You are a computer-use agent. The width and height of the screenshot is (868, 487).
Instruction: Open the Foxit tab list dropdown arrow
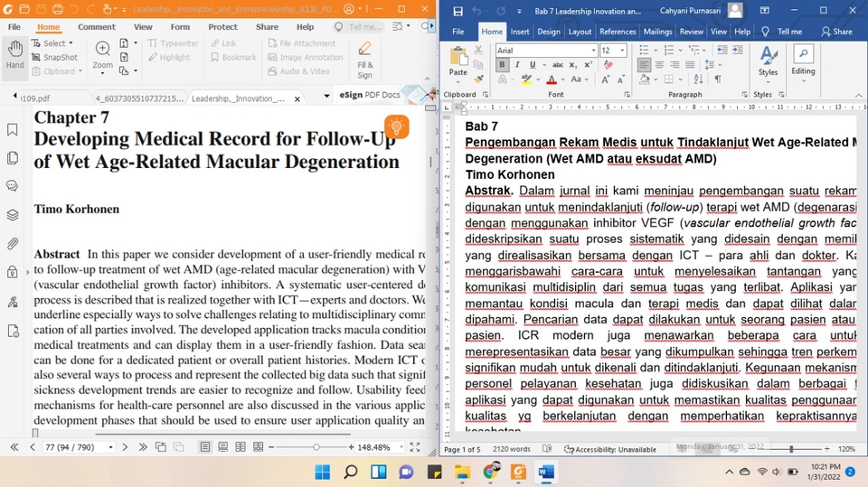coord(326,96)
